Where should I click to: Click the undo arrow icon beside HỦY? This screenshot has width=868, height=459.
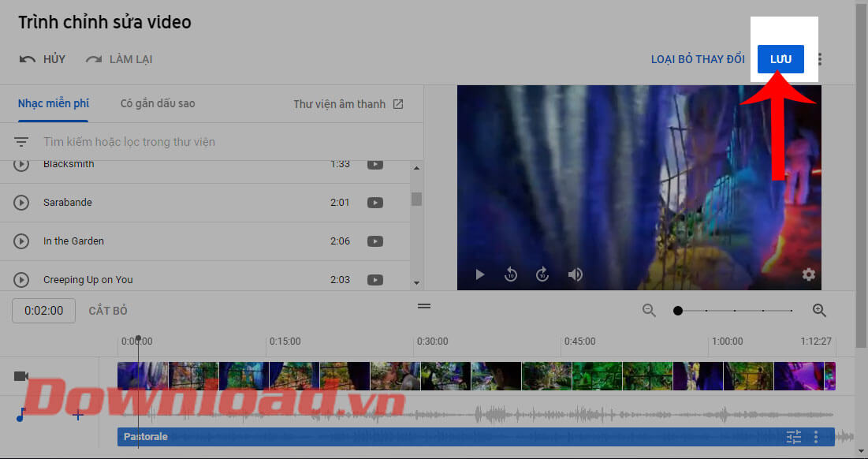tap(28, 59)
